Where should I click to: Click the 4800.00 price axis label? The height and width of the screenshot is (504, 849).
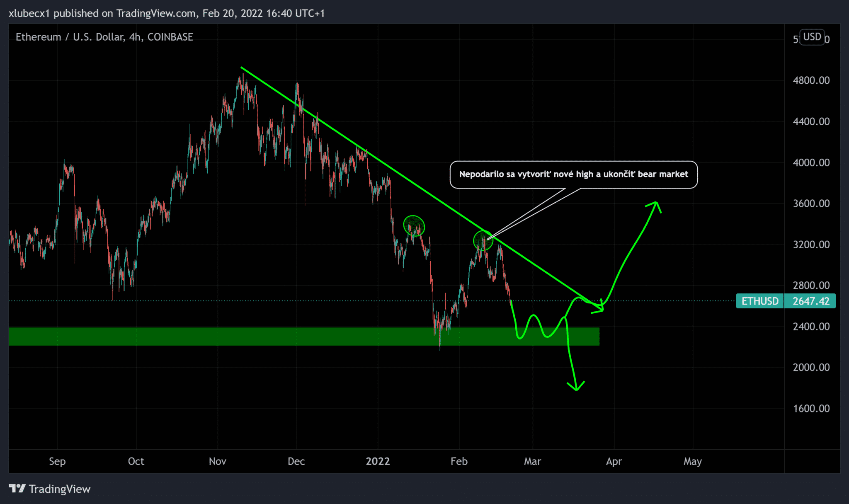click(811, 80)
